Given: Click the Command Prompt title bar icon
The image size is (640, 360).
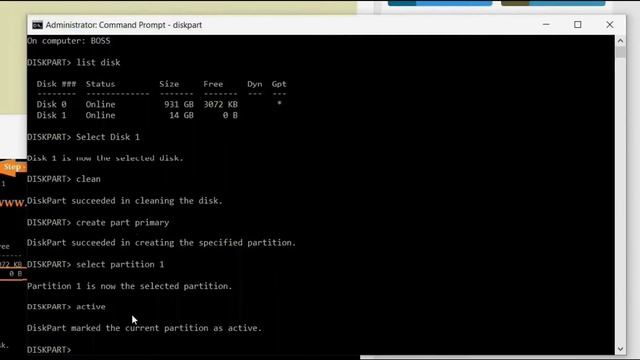Looking at the screenshot, I should coord(37,25).
